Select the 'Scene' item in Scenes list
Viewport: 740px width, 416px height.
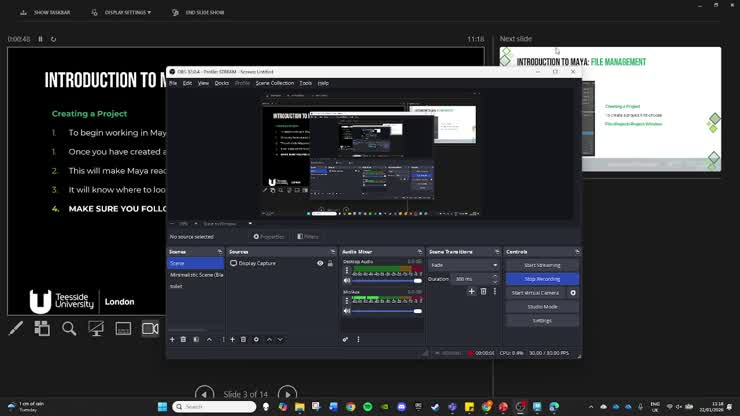click(x=196, y=263)
